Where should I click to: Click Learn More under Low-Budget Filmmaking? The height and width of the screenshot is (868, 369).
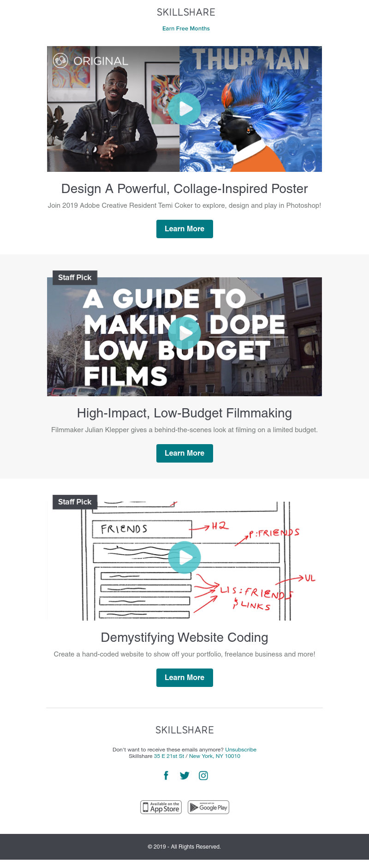(184, 453)
